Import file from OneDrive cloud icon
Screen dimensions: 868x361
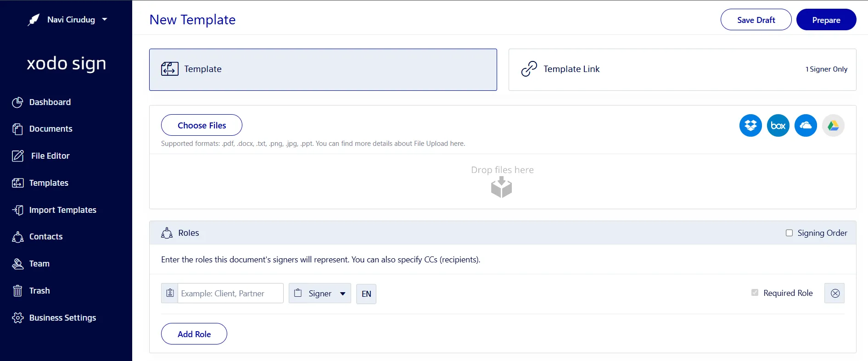(806, 126)
